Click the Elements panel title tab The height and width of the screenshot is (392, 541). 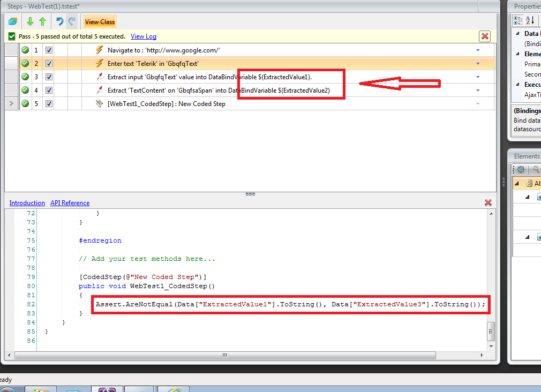527,156
